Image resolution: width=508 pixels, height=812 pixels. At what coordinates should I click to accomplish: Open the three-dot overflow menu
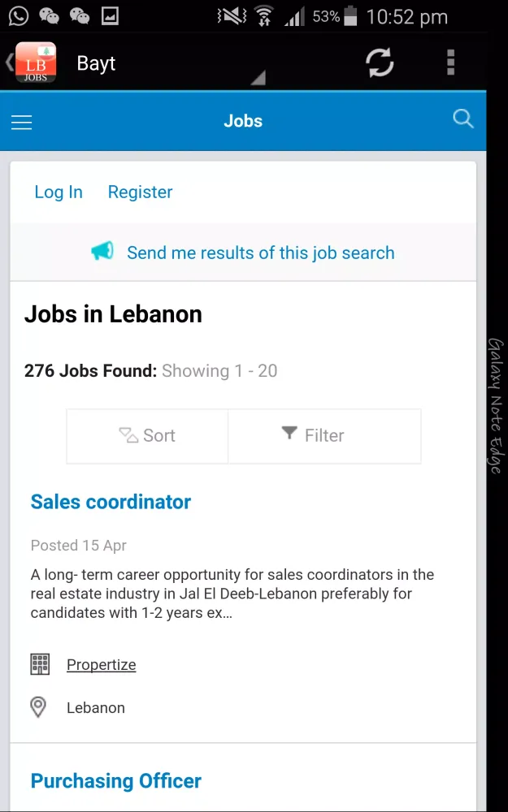[x=450, y=62]
